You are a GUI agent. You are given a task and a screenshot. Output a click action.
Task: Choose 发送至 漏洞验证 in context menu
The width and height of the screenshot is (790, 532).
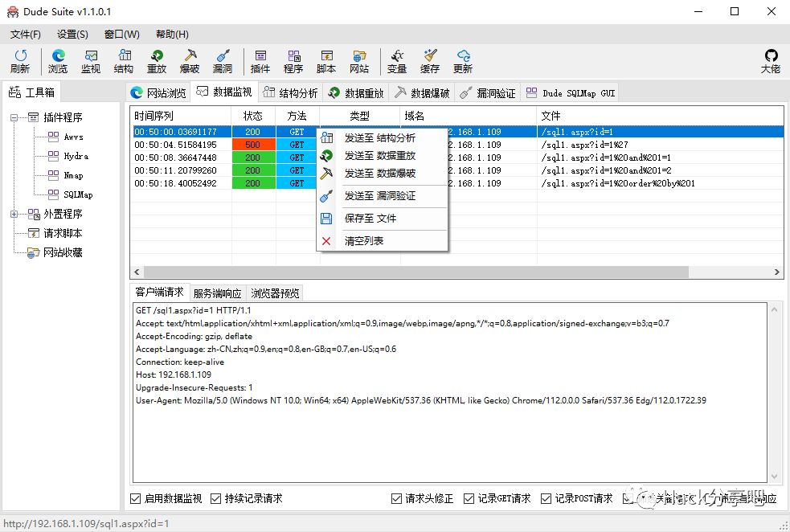[383, 196]
